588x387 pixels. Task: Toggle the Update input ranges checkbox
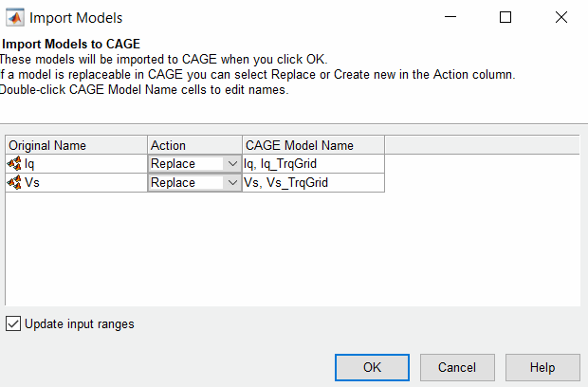[13, 323]
